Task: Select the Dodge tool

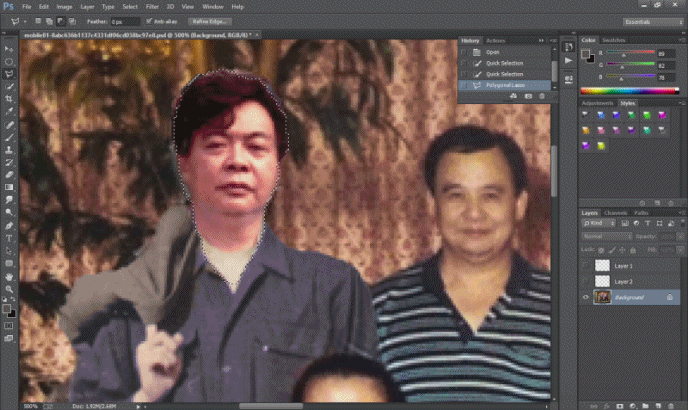Action: (x=9, y=212)
